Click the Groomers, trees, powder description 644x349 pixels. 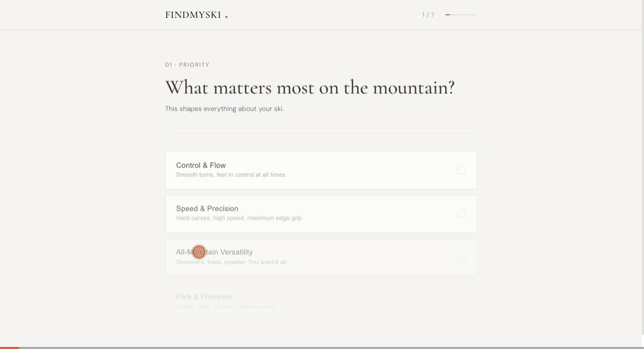pyautogui.click(x=232, y=261)
